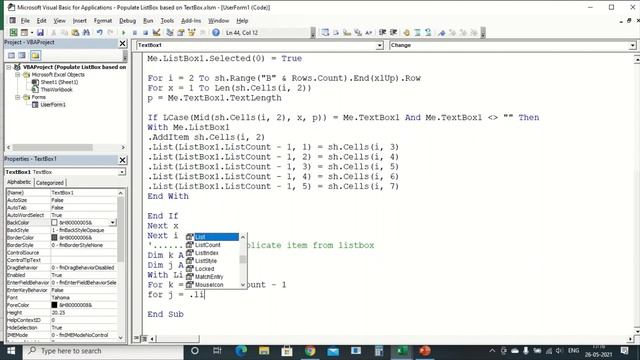Run the macro with the green play icon
Image resolution: width=640 pixels, height=360 pixels.
[123, 33]
